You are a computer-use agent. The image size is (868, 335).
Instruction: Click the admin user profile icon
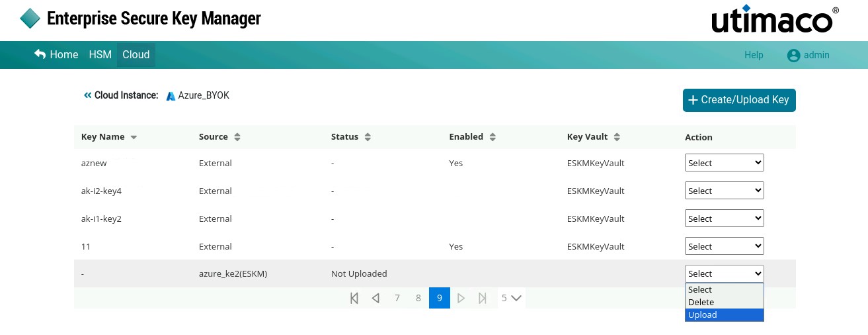point(793,56)
